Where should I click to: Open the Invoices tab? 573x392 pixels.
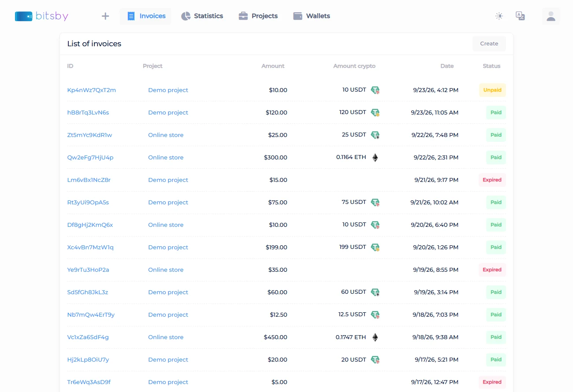click(146, 16)
